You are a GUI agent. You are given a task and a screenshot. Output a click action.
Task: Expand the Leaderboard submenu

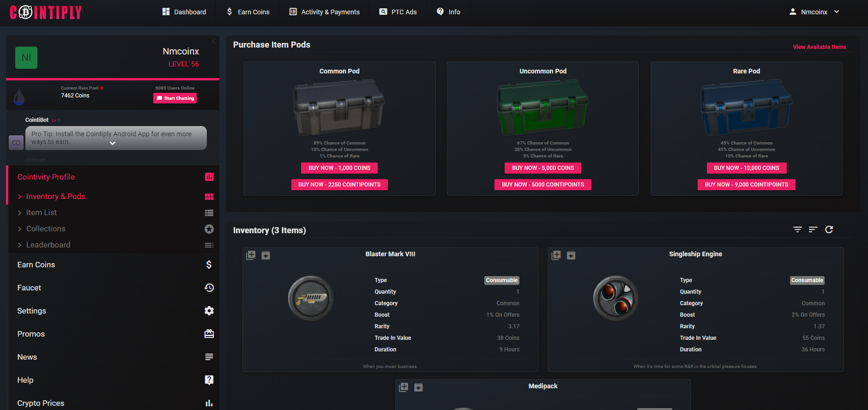click(20, 245)
